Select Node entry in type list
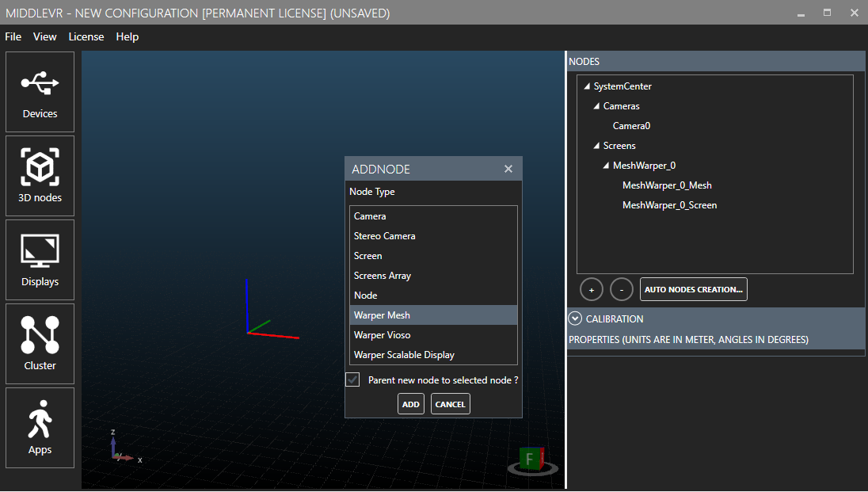 tap(433, 296)
